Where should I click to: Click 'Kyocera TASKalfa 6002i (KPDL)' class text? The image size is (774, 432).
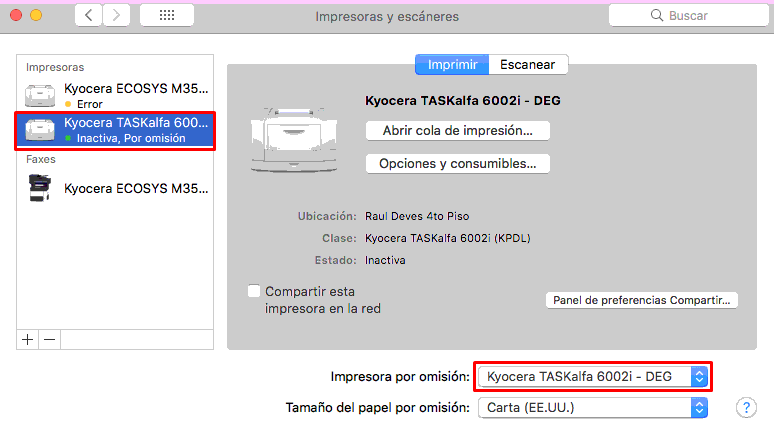(x=448, y=238)
